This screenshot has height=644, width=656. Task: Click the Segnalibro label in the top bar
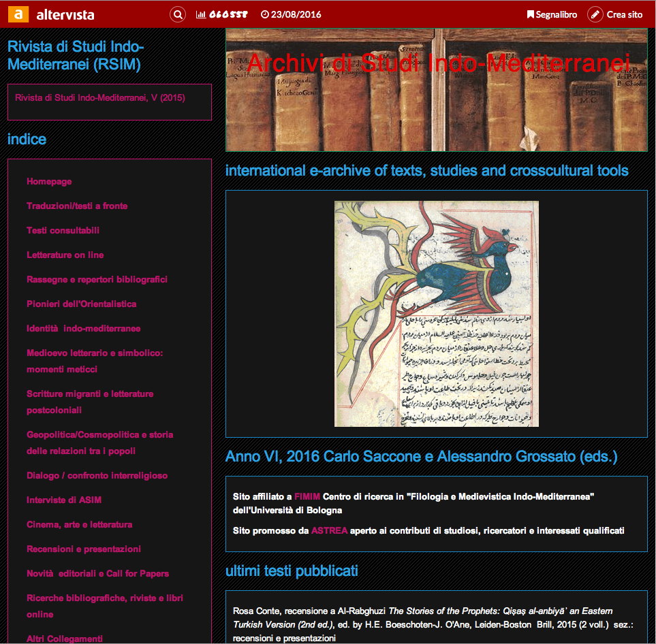point(557,15)
